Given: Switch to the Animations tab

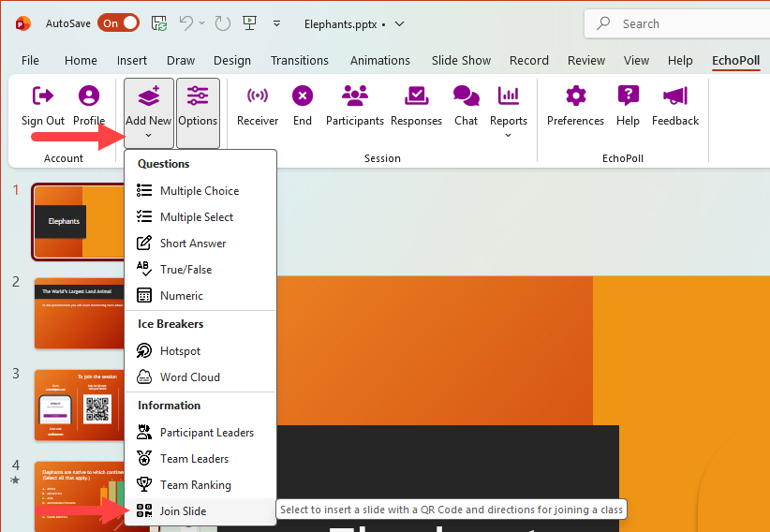Looking at the screenshot, I should [380, 61].
